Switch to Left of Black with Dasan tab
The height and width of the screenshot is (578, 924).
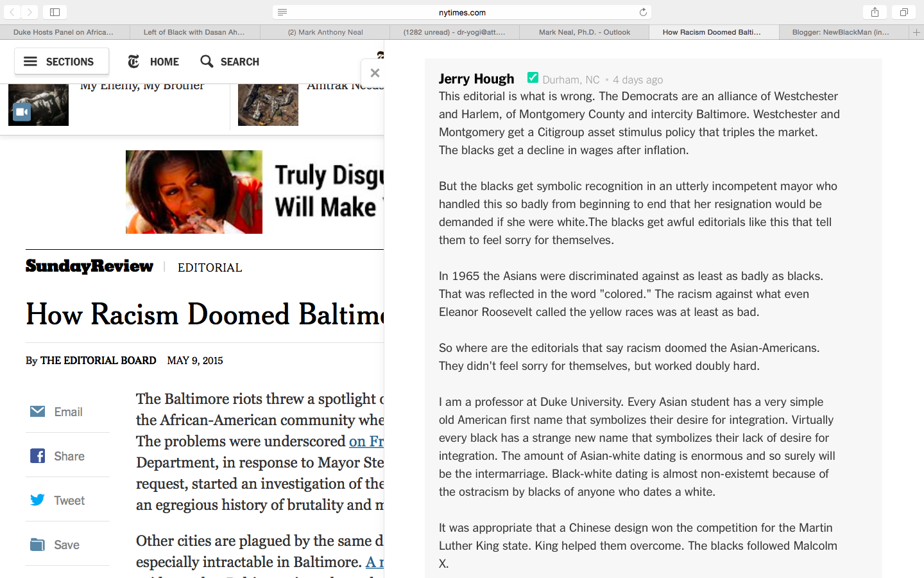pos(194,32)
